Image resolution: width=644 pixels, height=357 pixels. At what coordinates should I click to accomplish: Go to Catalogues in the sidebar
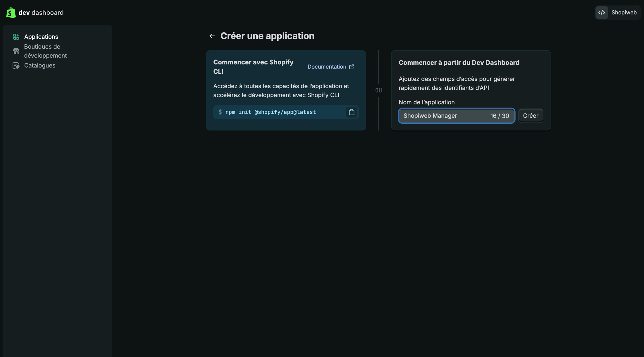(x=40, y=65)
